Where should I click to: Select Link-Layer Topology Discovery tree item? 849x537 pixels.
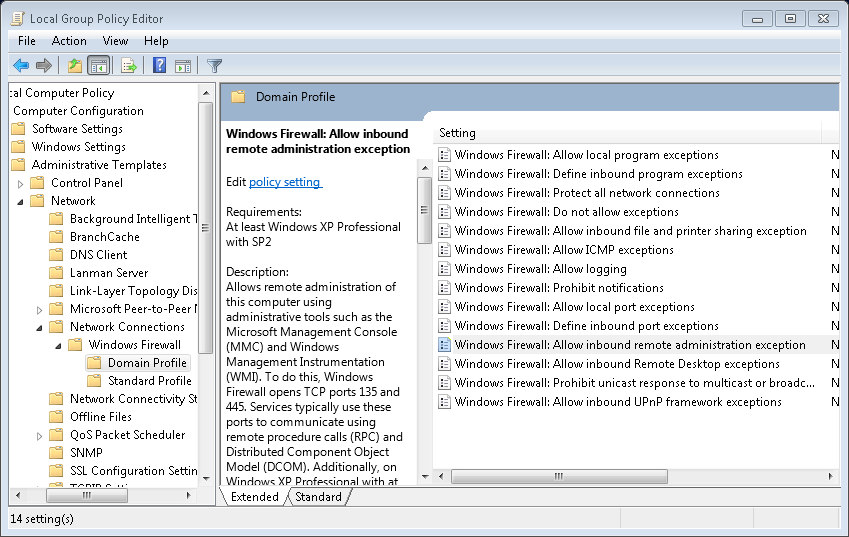pyautogui.click(x=134, y=291)
